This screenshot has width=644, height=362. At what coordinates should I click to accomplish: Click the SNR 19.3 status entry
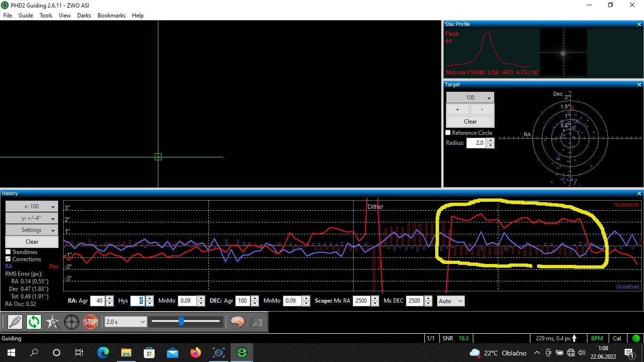pos(456,338)
